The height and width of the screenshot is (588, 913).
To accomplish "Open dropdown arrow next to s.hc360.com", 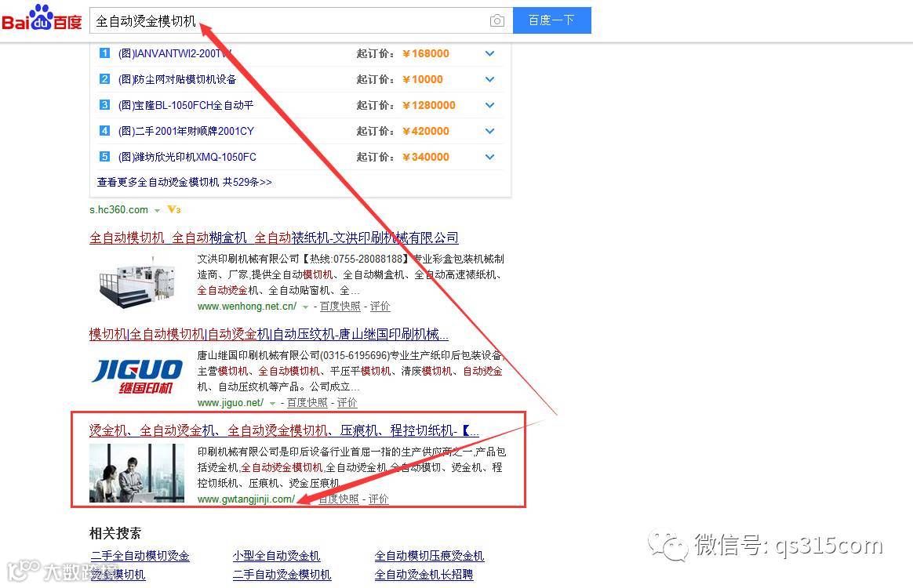I will click(x=157, y=210).
